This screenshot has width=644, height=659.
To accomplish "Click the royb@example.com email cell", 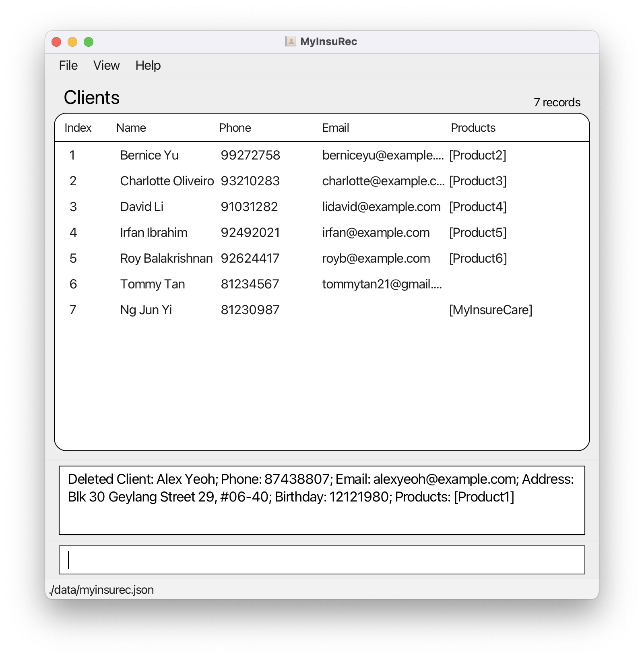I will 376,258.
